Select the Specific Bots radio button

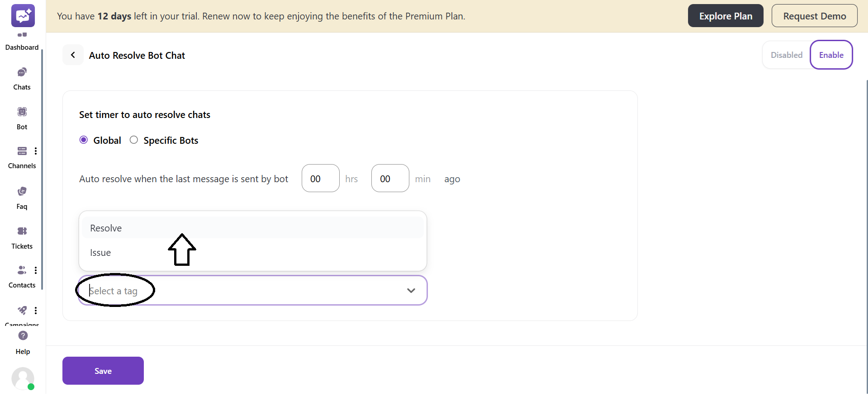tap(133, 140)
